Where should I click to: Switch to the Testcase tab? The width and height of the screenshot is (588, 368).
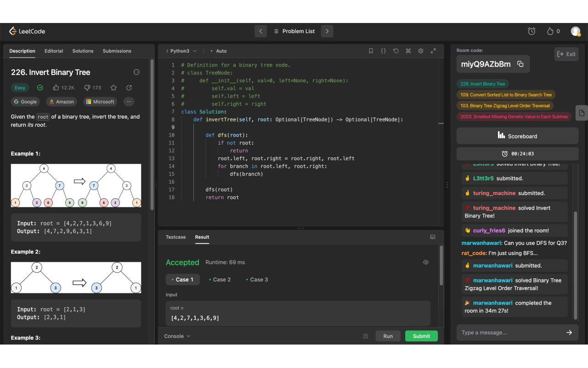175,237
